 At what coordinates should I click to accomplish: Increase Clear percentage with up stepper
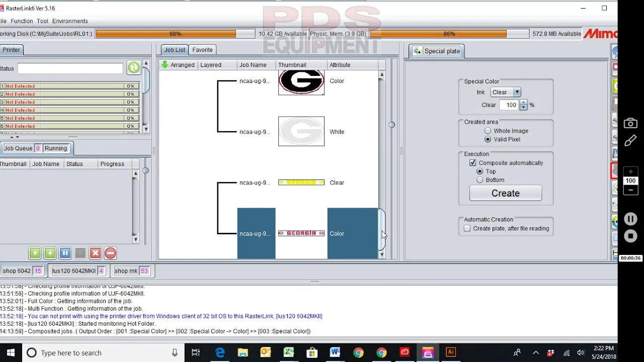click(x=524, y=103)
